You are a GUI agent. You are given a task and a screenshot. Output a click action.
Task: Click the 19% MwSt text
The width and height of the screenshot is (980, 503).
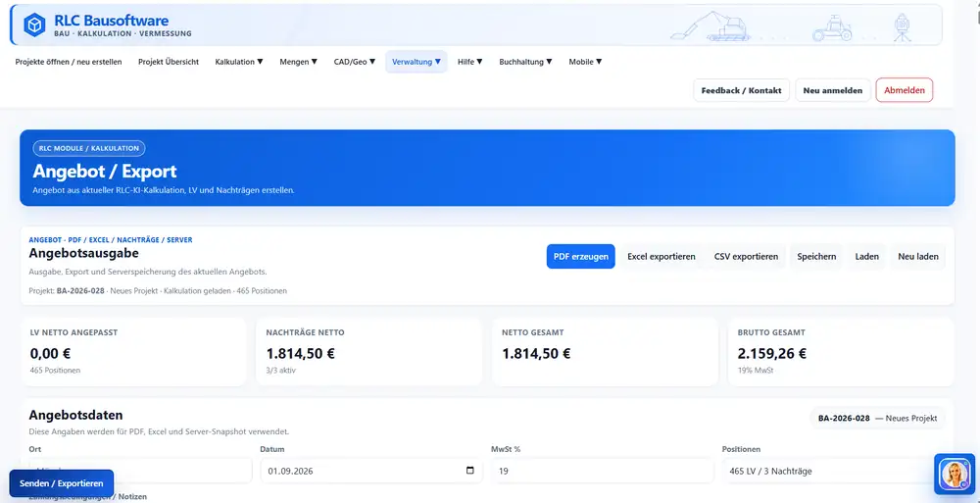pos(754,371)
